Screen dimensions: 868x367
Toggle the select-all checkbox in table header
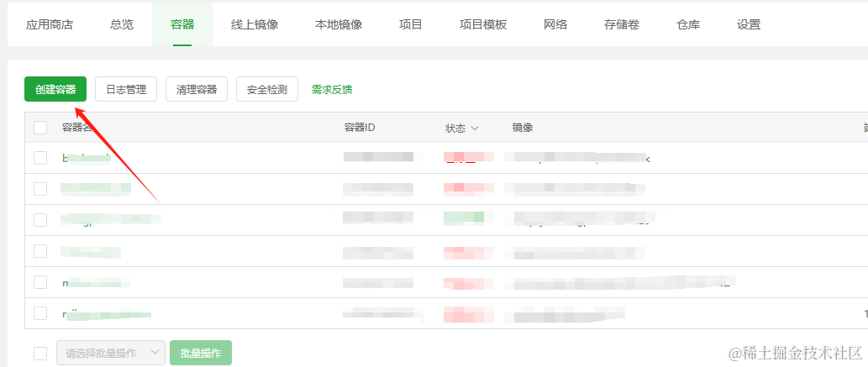[x=40, y=128]
